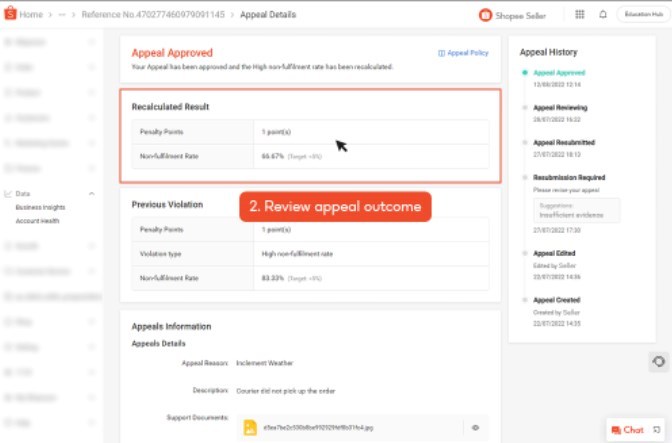Click the Shopee Seller account avatar
672x443 pixels.
[486, 15]
